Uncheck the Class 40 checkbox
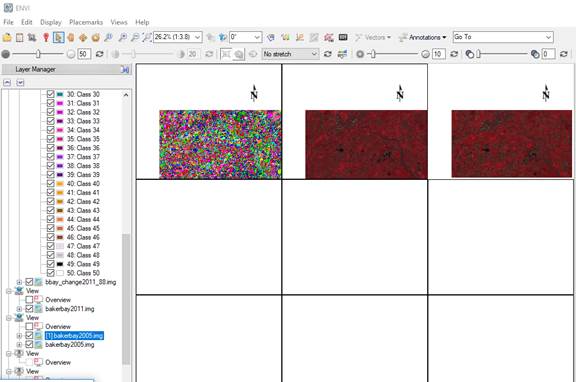576x382 pixels. tap(51, 184)
